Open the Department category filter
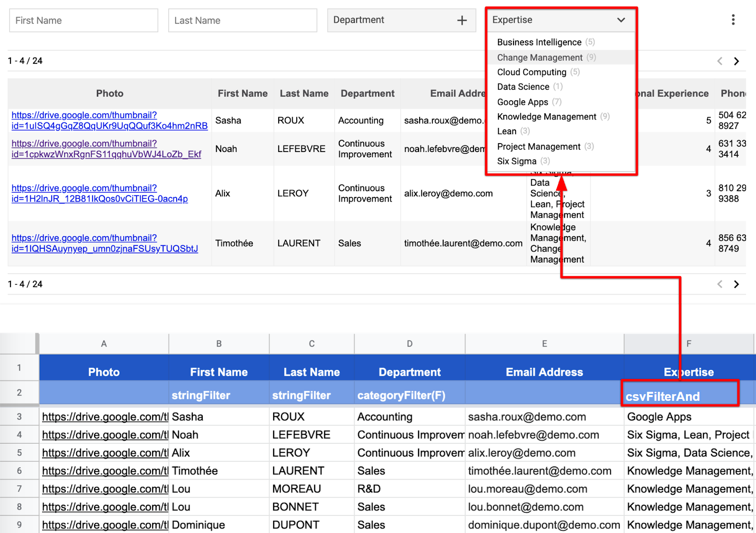This screenshot has height=533, width=756. pos(402,20)
